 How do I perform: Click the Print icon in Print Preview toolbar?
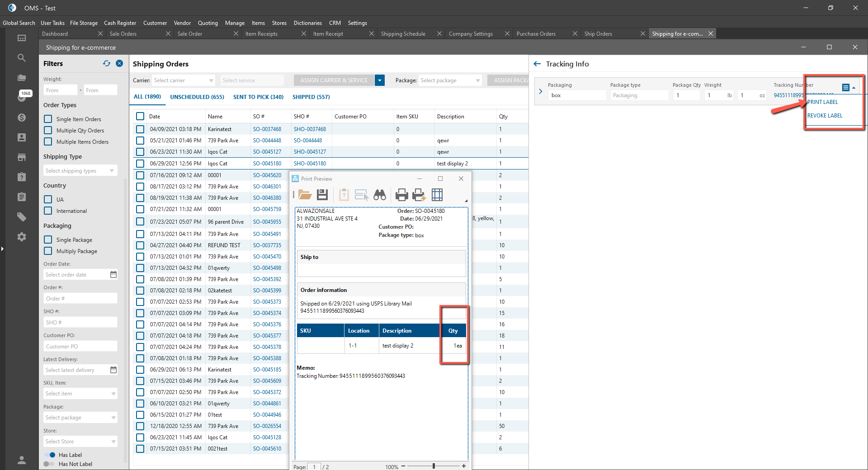(401, 195)
